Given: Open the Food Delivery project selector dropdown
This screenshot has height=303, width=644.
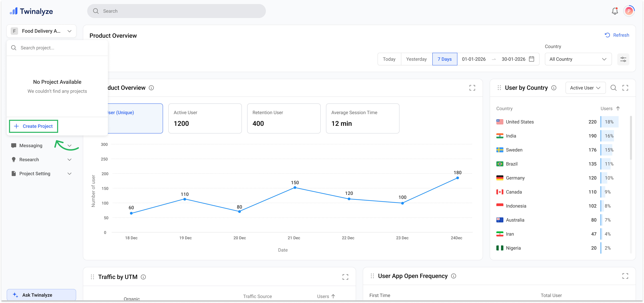Looking at the screenshot, I should click(x=42, y=31).
